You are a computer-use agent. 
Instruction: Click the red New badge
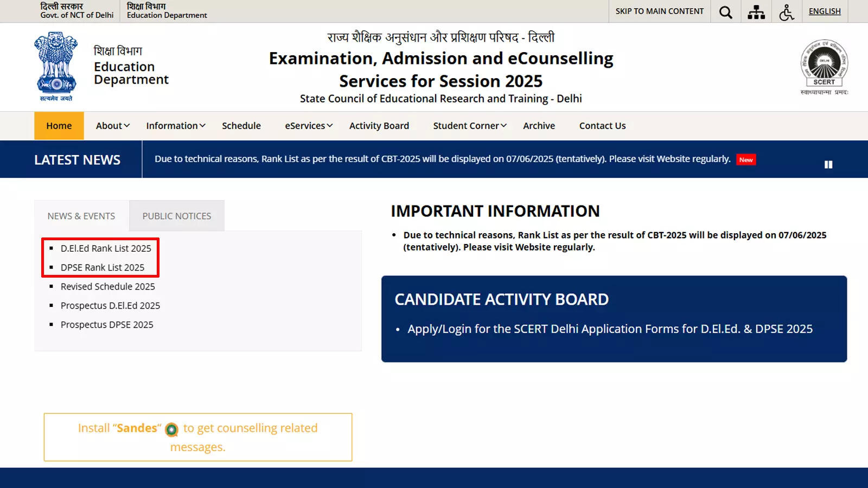tap(746, 159)
